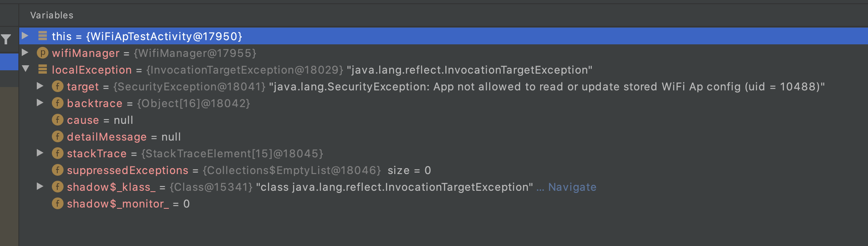Image resolution: width=868 pixels, height=246 pixels.
Task: Expand the stackTrace element array
Action: (x=40, y=154)
